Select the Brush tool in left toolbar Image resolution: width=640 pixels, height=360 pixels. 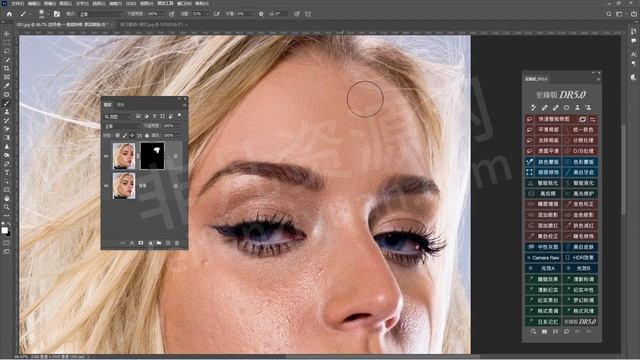coord(7,103)
